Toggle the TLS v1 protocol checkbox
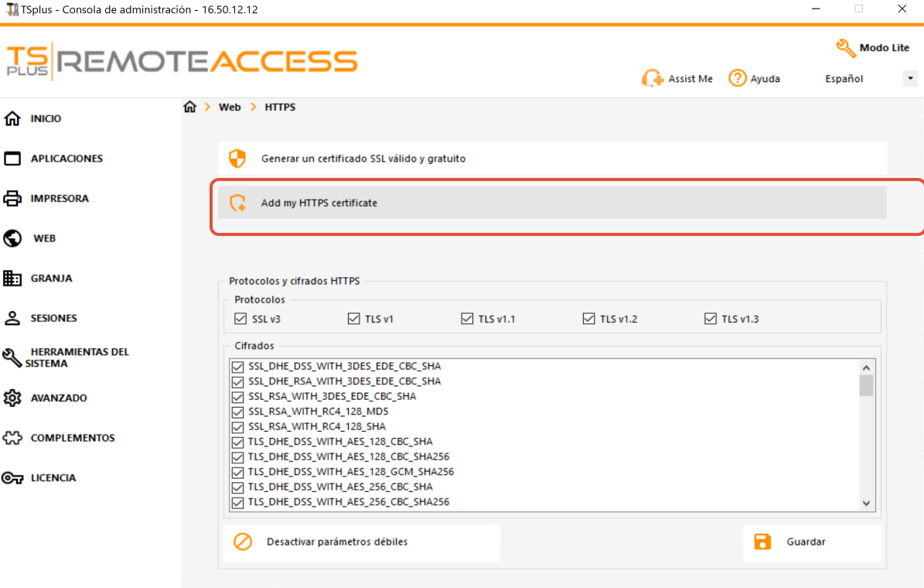This screenshot has height=588, width=924. point(353,319)
